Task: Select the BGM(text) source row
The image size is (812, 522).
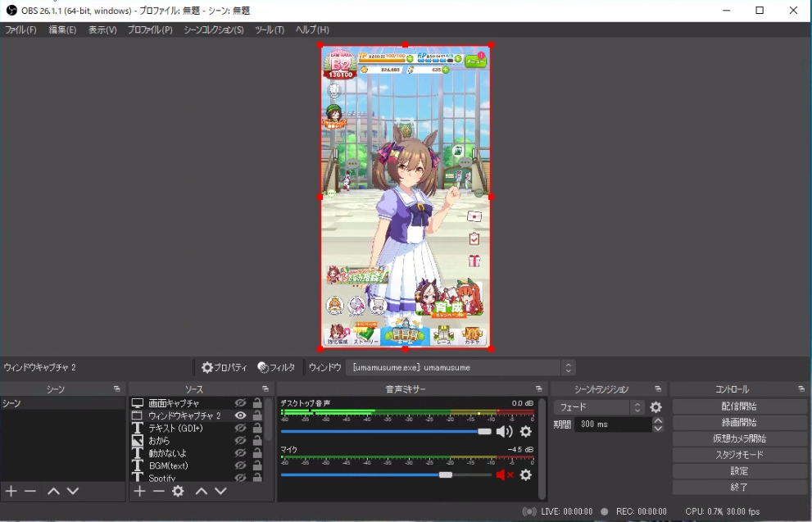Action: (197, 465)
